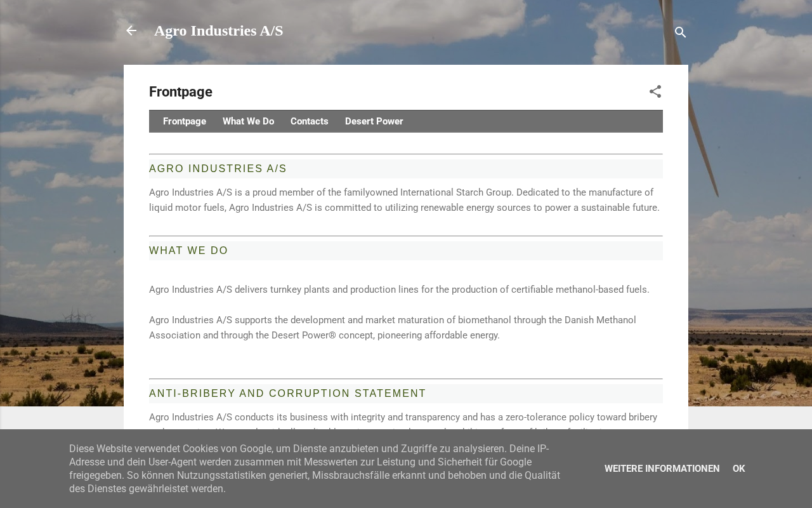Click the cookie notice text in banner

click(x=315, y=469)
